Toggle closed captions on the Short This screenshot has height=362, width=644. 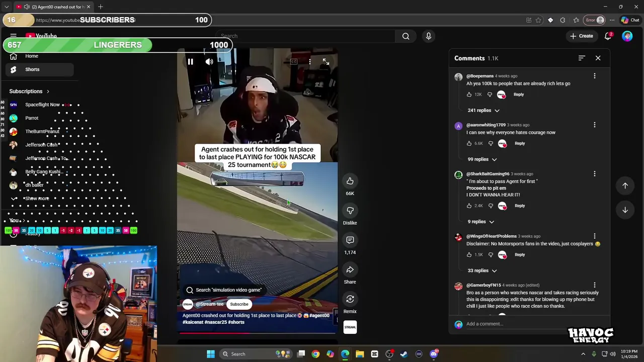294,62
